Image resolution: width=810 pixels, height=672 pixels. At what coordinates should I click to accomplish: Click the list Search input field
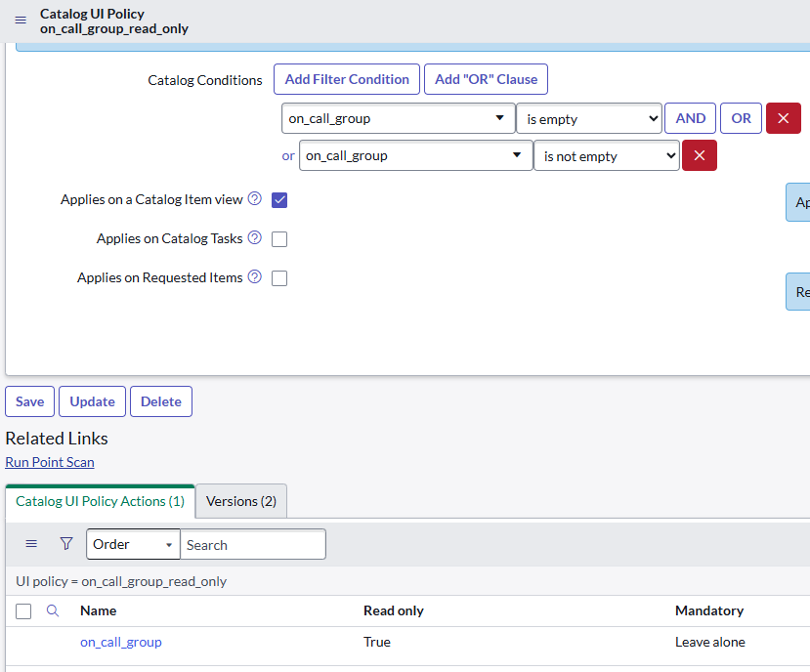coord(253,544)
